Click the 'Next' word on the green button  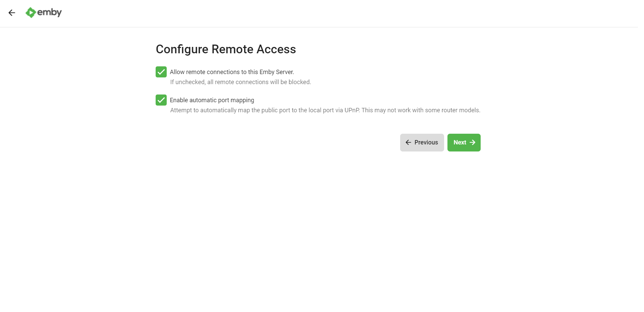(x=460, y=142)
